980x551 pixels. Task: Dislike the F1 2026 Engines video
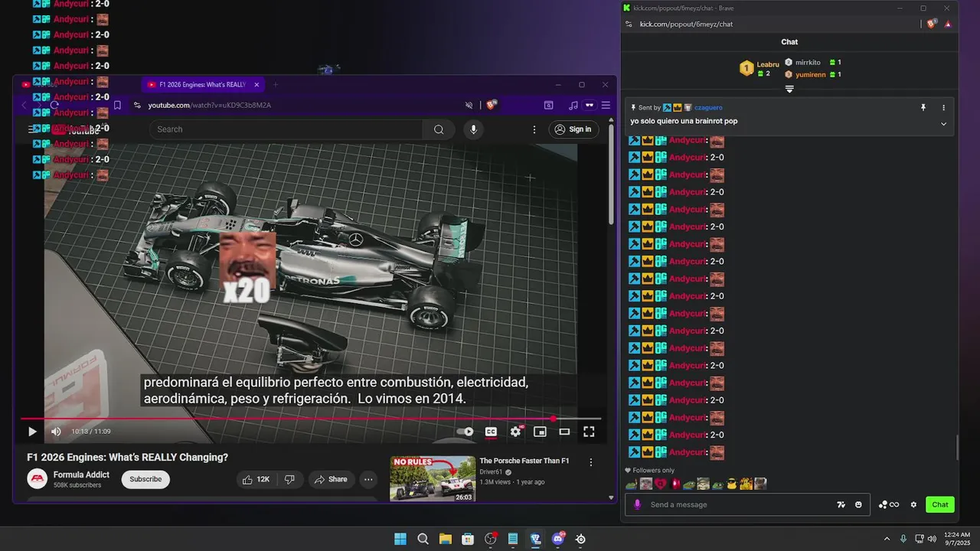click(x=289, y=479)
